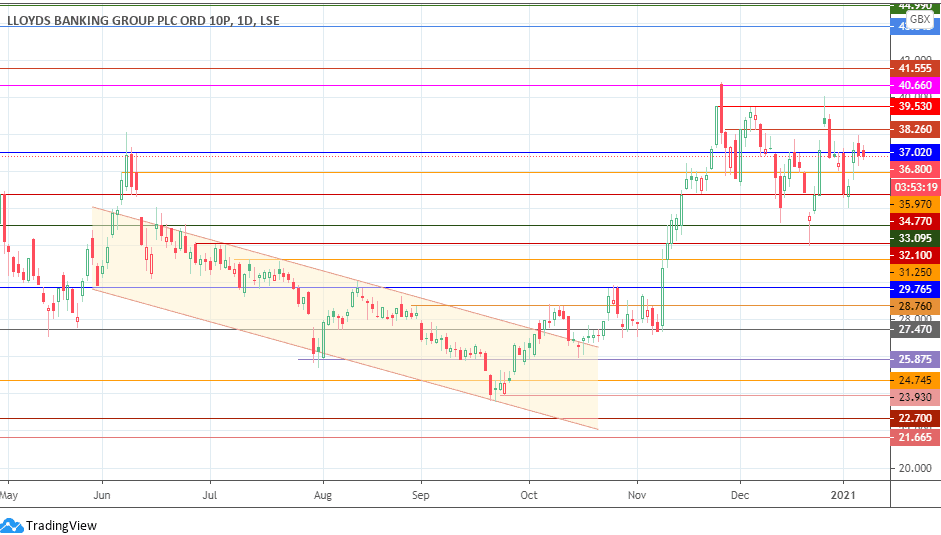
Task: Click the 2021 label on time axis
Action: coord(843,495)
